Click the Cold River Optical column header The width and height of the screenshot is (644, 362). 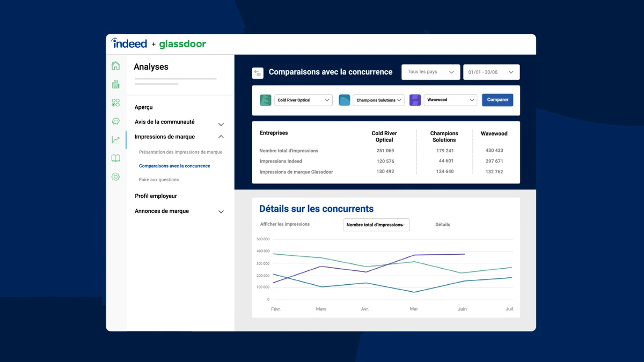[x=384, y=137]
